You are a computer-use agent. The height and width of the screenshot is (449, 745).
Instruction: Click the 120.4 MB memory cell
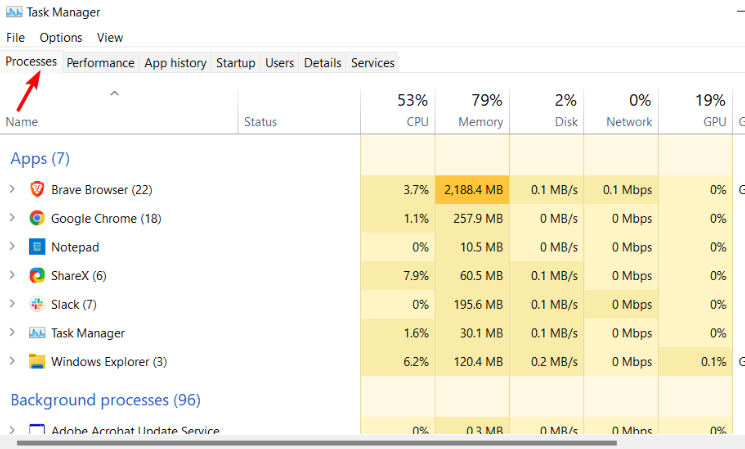[472, 362]
